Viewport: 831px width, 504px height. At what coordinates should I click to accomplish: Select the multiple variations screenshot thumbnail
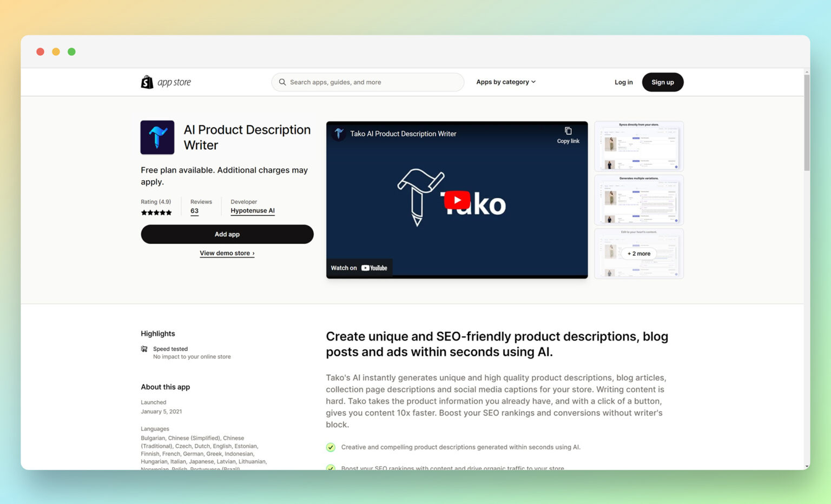pos(638,200)
